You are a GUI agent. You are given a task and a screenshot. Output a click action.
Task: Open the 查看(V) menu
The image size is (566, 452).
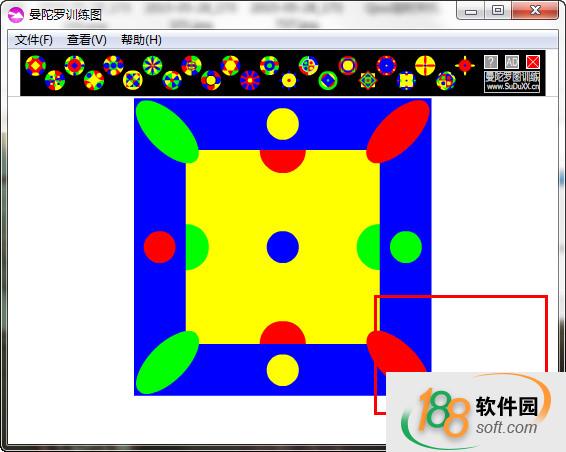click(x=87, y=40)
